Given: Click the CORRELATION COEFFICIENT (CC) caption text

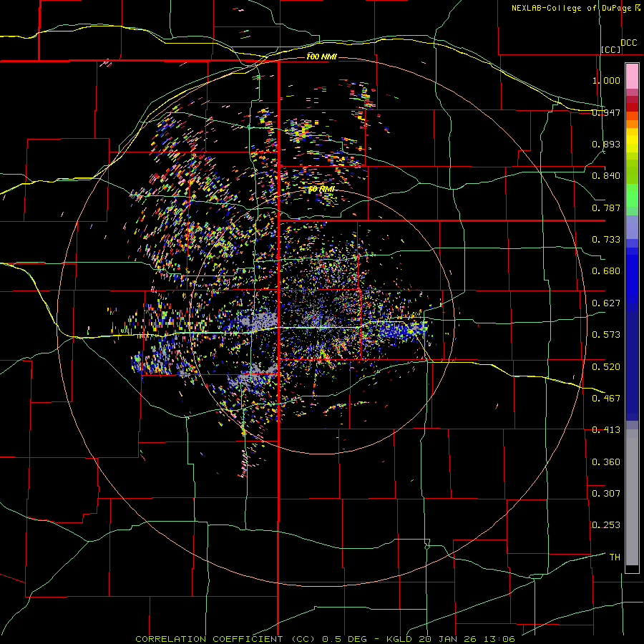Looking at the screenshot, I should (x=225, y=639).
